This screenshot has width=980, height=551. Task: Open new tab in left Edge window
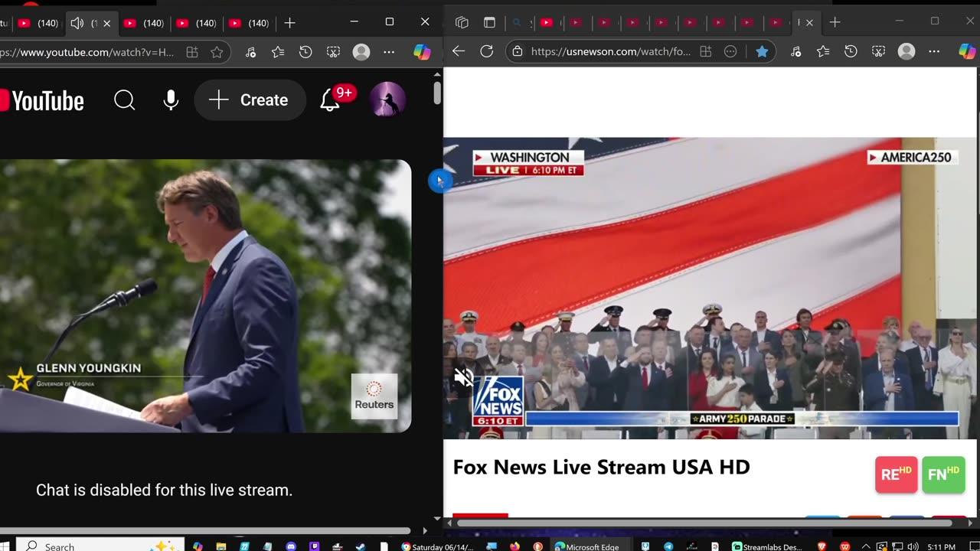coord(289,23)
